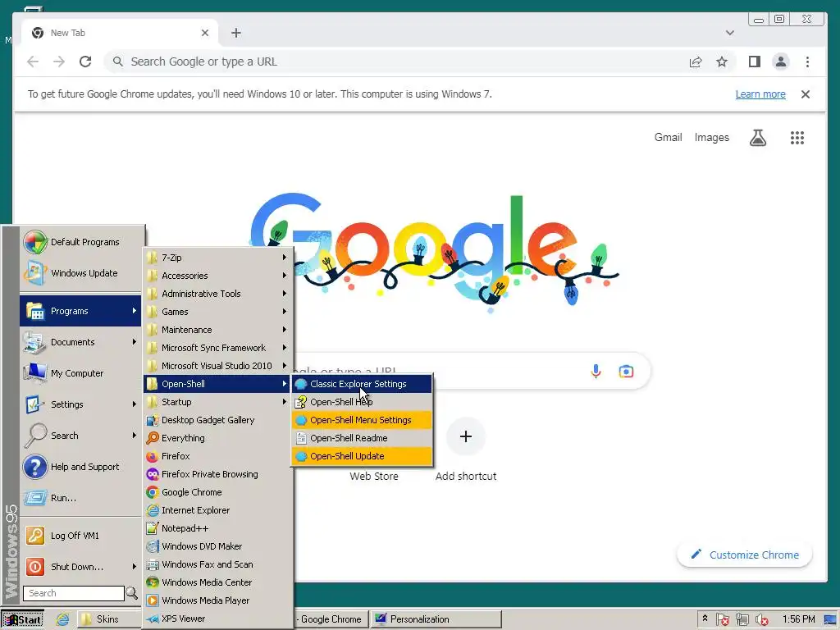Expand the Games folder

pyautogui.click(x=218, y=311)
